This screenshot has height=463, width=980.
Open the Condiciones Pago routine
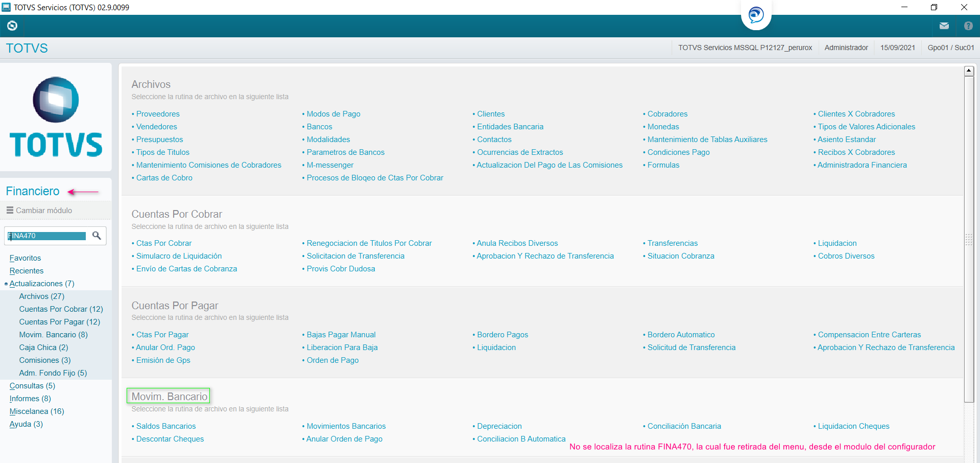(679, 152)
